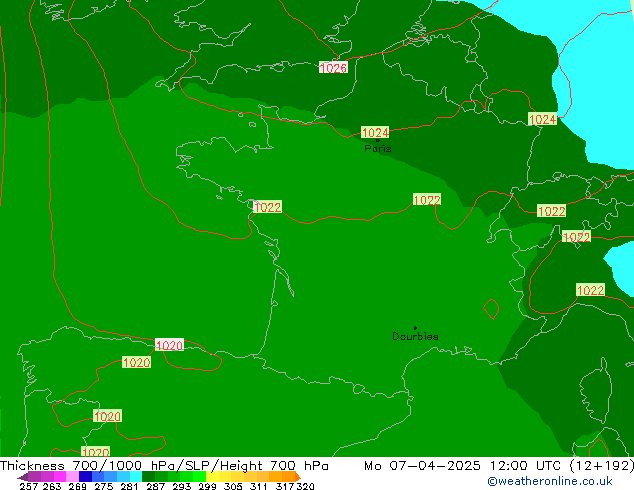Click the legend value 281
The image size is (634, 490).
pyautogui.click(x=129, y=486)
